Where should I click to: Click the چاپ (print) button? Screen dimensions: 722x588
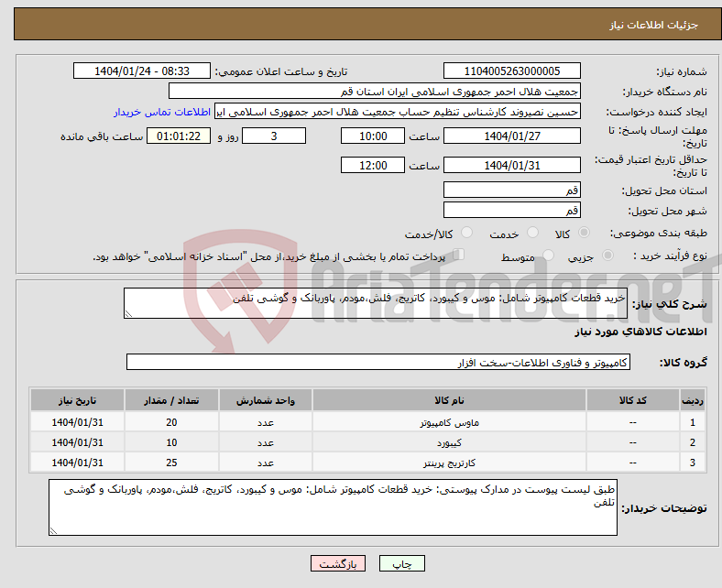(x=401, y=563)
